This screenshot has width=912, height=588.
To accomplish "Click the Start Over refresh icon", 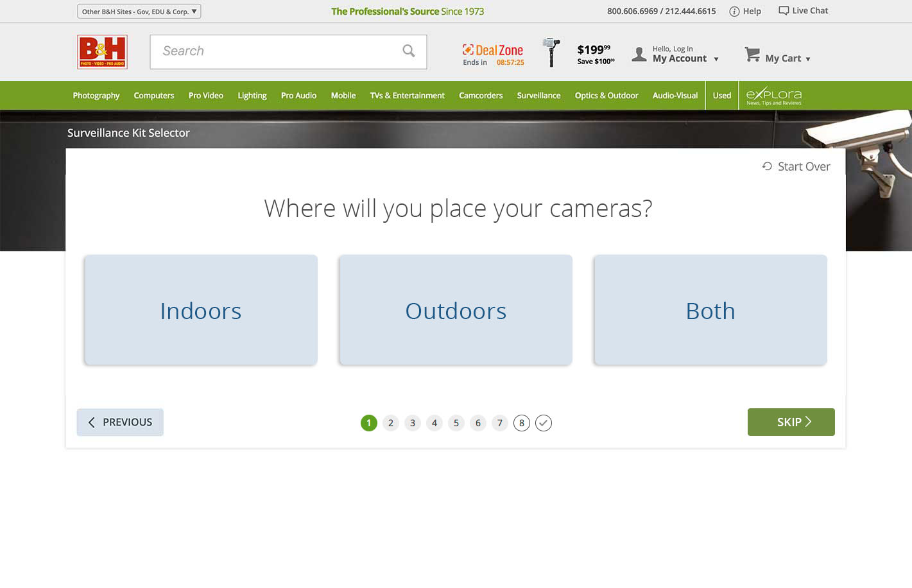I will tap(767, 166).
